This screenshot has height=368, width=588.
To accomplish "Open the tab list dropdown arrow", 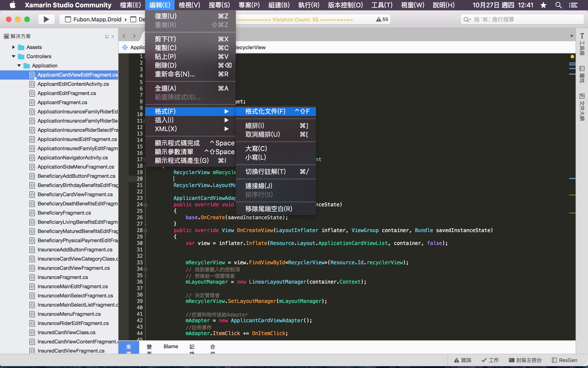I will pos(572,36).
